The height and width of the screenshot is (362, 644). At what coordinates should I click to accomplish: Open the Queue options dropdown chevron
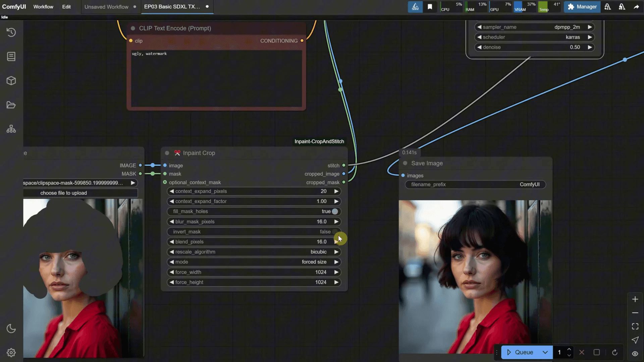click(545, 352)
